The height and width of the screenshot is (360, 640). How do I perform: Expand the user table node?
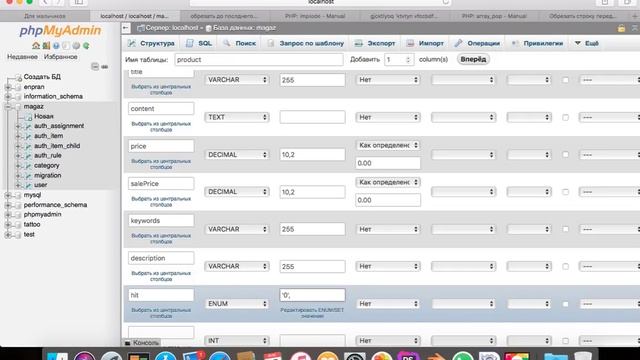[x=18, y=185]
